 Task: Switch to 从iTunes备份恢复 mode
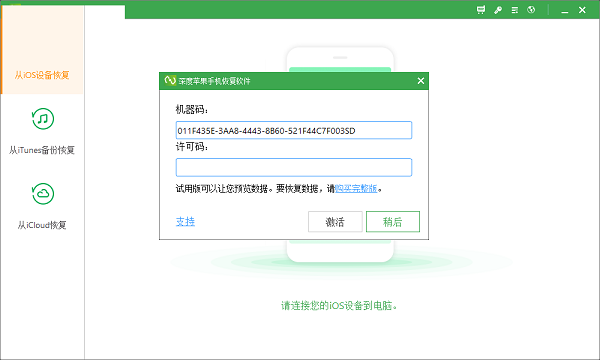point(42,150)
